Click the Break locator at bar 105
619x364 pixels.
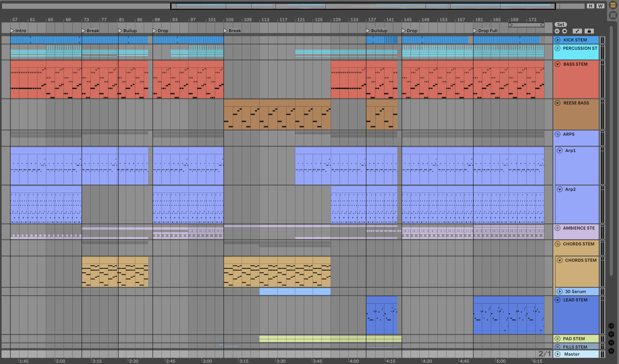226,30
